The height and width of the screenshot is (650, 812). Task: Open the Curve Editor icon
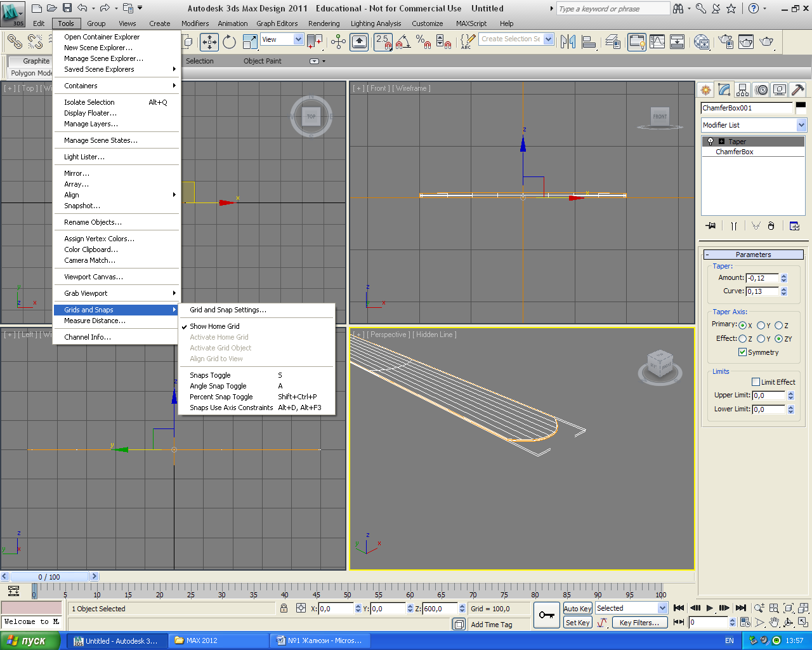pyautogui.click(x=657, y=42)
